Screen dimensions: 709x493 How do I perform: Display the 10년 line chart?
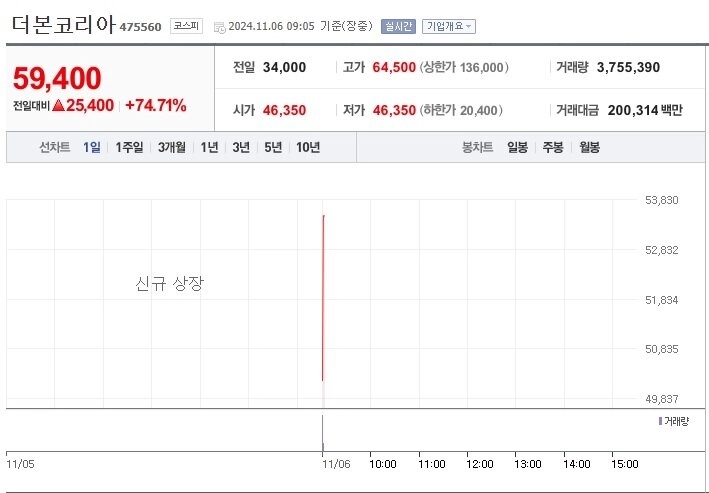click(x=308, y=148)
